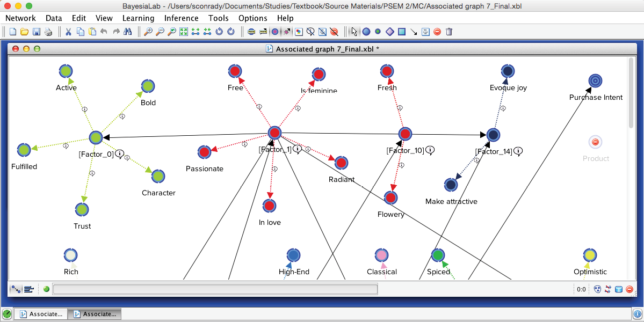This screenshot has width=644, height=322.
Task: Select the [Factor_0] green node
Action: [x=96, y=137]
